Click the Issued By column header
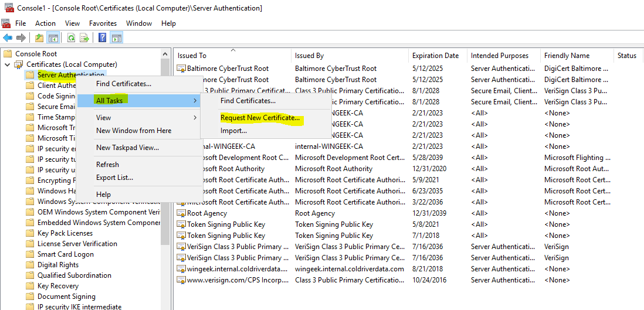The image size is (644, 310). click(309, 56)
